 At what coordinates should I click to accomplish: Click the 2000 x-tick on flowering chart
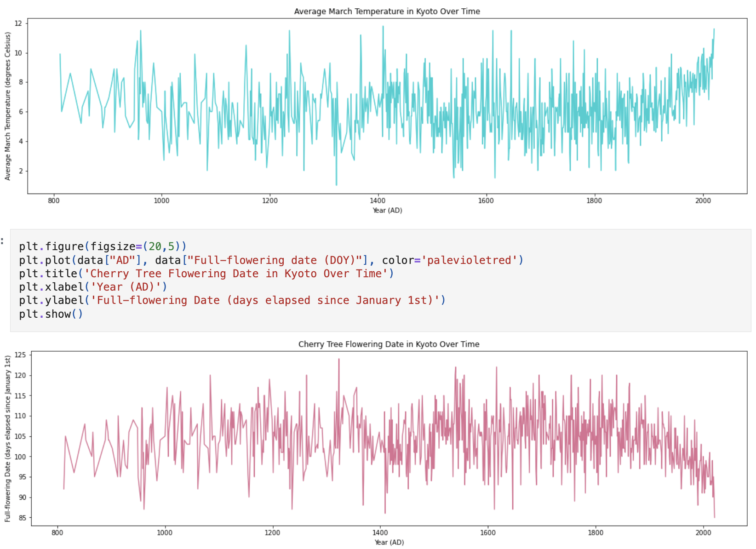click(x=704, y=532)
